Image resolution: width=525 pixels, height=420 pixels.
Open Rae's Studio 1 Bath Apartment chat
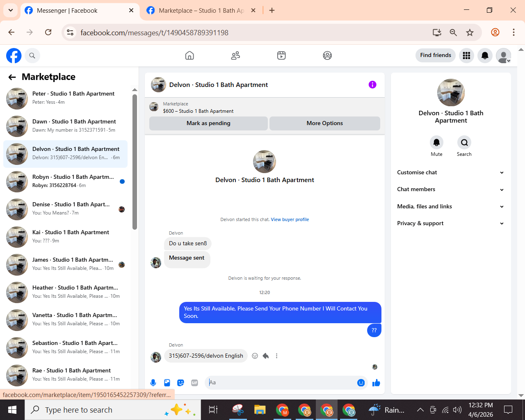coord(66,375)
